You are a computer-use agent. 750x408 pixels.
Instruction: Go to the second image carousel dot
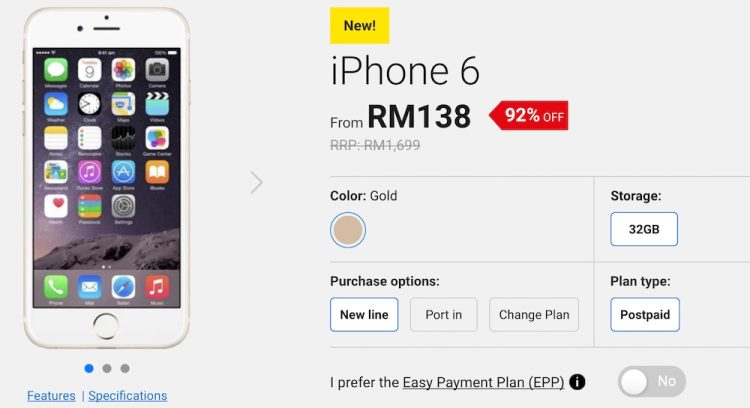107,368
